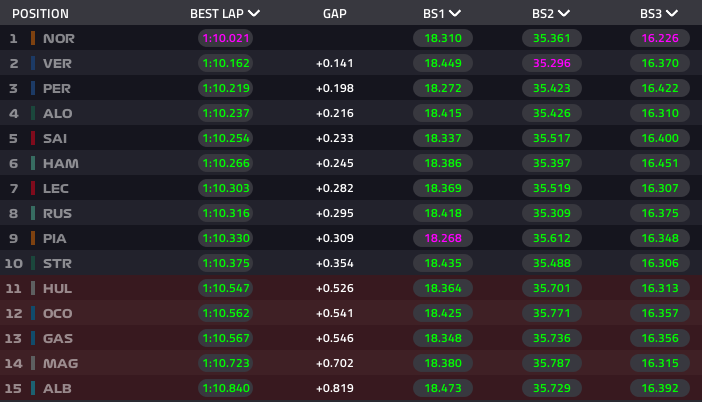The height and width of the screenshot is (402, 702).
Task: Select NOR's purple BS3 time 16.226
Action: pos(660,38)
